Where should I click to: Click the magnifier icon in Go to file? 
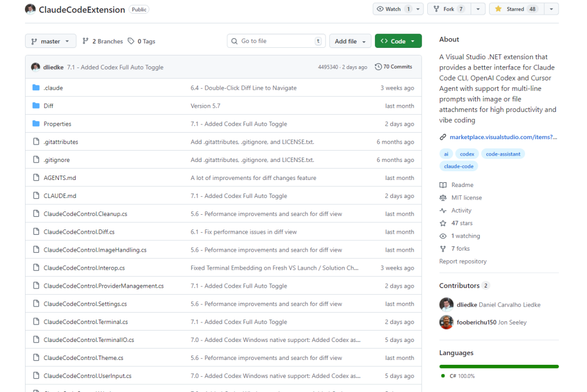point(234,41)
